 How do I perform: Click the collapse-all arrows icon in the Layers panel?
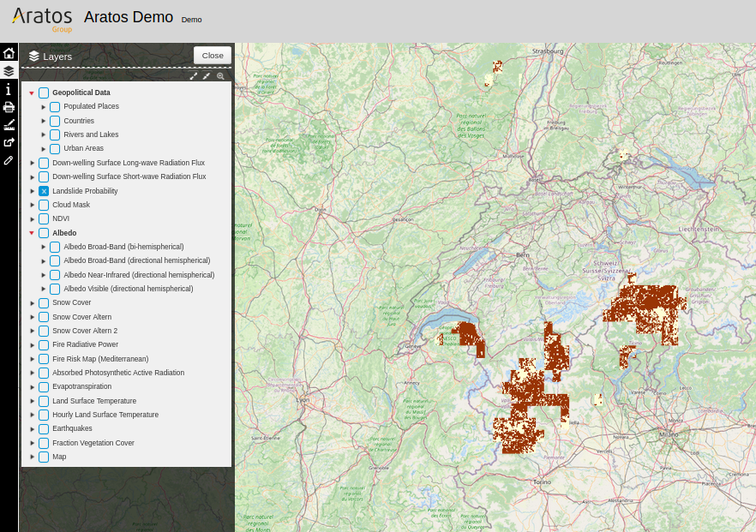tap(207, 75)
